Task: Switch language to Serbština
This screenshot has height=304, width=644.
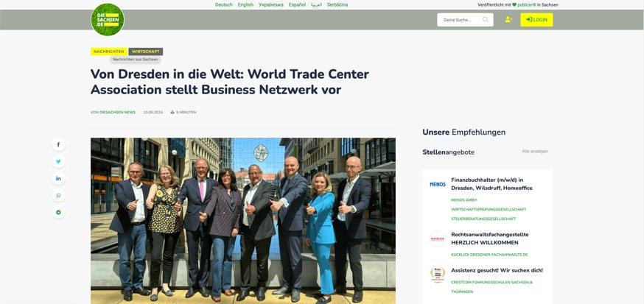Action: click(337, 5)
